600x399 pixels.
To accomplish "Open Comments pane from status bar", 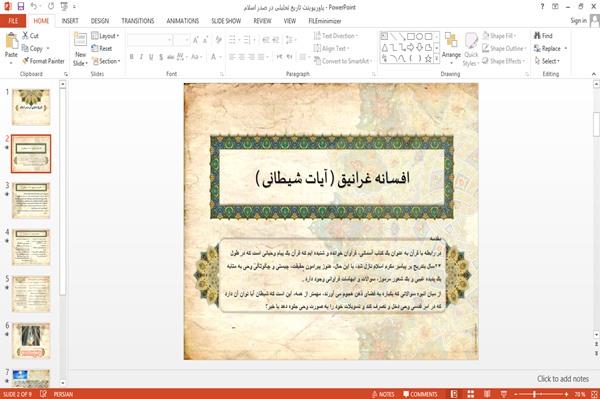I will click(x=420, y=394).
